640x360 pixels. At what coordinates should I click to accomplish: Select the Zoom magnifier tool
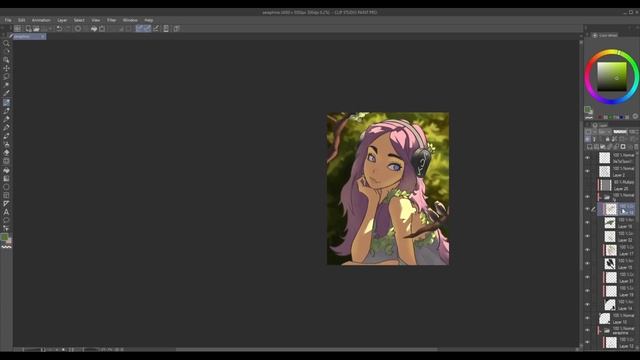tap(6, 43)
